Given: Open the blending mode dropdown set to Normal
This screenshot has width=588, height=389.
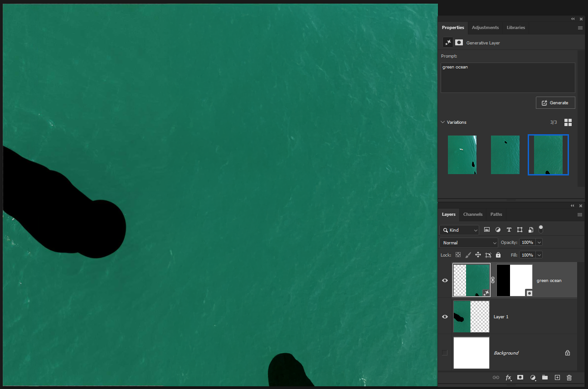Looking at the screenshot, I should point(468,242).
